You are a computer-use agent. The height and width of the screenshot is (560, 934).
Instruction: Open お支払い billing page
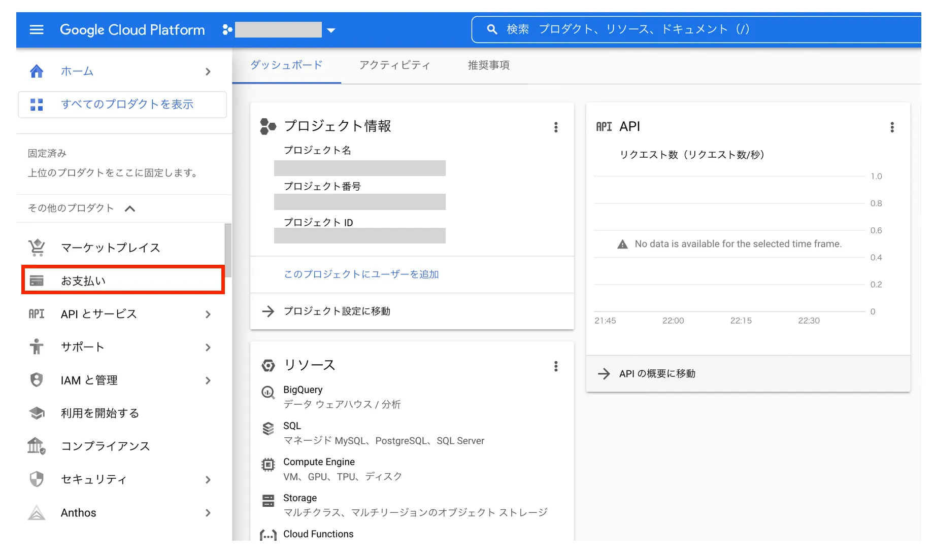click(x=123, y=280)
